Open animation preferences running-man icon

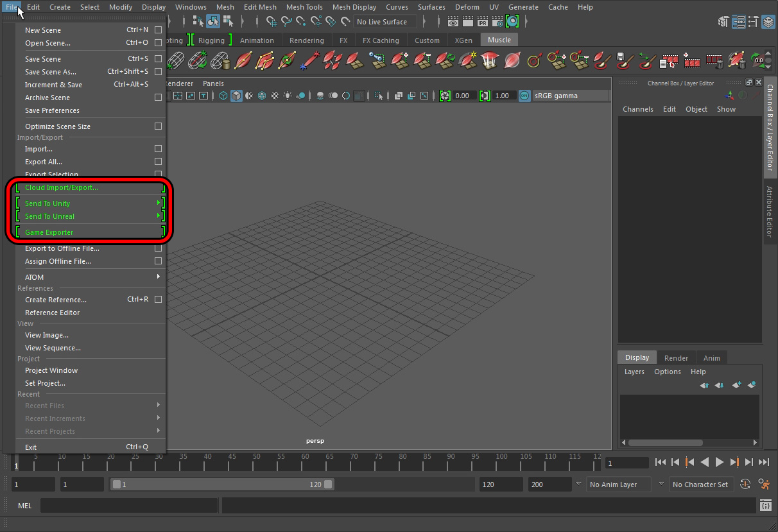[x=764, y=485]
